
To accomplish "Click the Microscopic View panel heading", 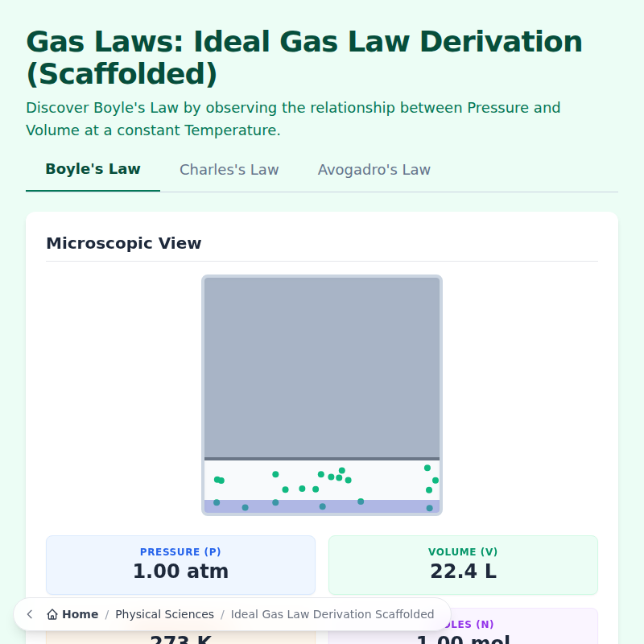I will 124,243.
